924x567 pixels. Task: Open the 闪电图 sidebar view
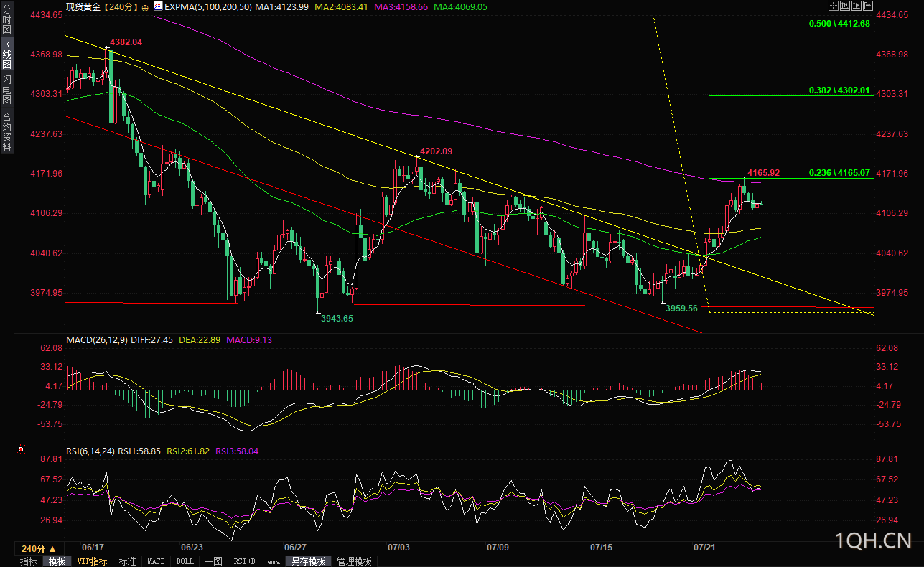pyautogui.click(x=7, y=90)
